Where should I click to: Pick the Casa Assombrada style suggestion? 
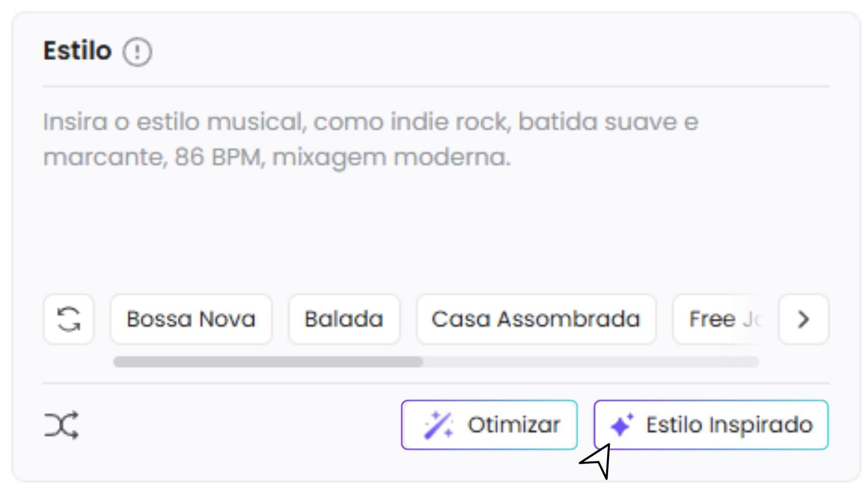pyautogui.click(x=536, y=319)
